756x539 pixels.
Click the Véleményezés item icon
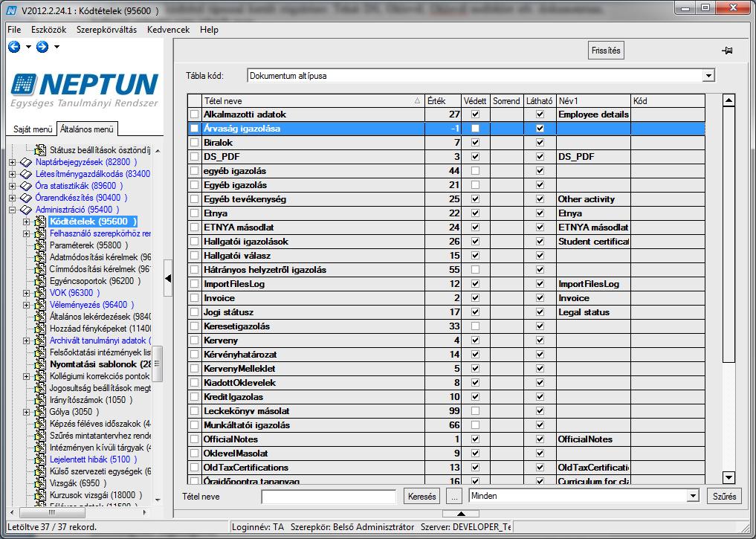point(40,305)
